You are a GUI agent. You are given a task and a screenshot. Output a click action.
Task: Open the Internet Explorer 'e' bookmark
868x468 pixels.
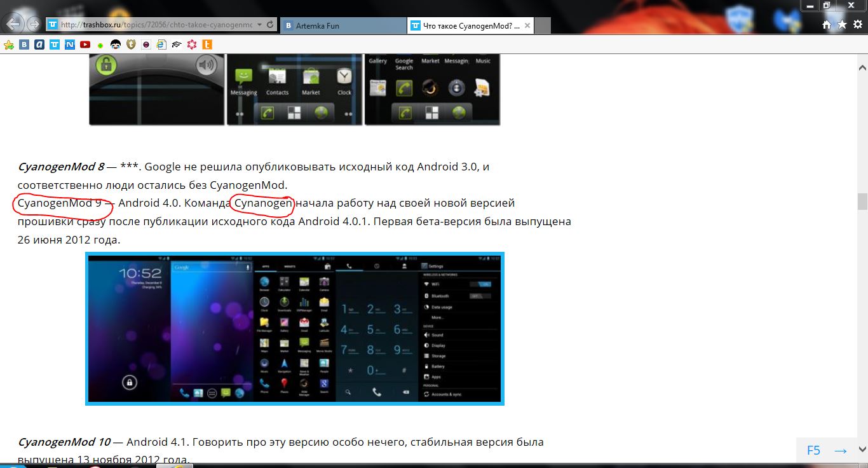tap(161, 45)
